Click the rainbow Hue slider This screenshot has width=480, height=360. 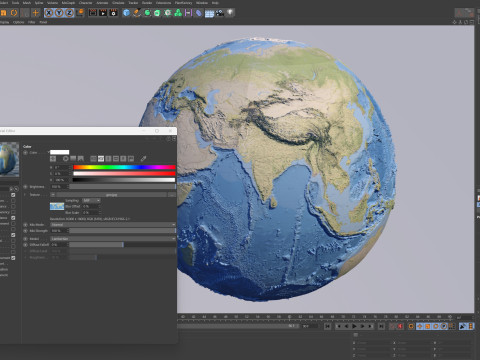pos(124,167)
